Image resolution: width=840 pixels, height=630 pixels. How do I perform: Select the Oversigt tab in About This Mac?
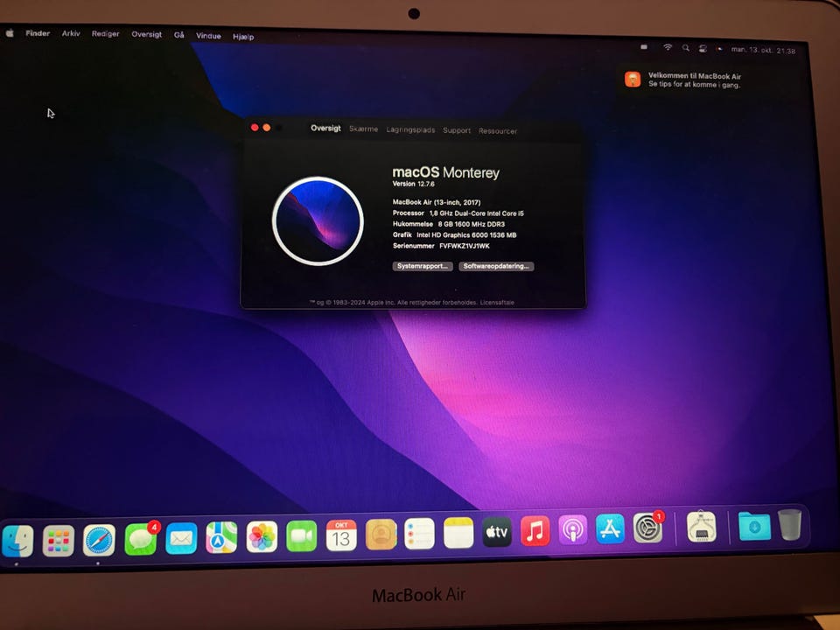click(x=325, y=128)
